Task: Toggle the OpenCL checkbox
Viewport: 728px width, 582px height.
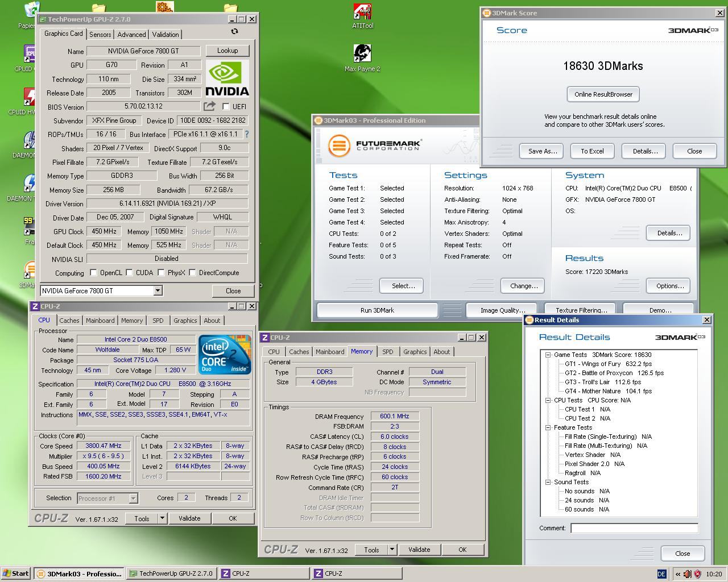Action: [x=93, y=273]
